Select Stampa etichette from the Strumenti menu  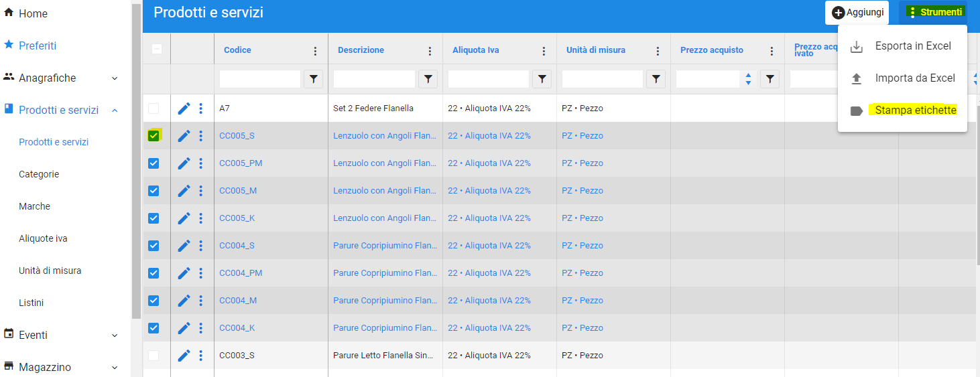point(915,110)
